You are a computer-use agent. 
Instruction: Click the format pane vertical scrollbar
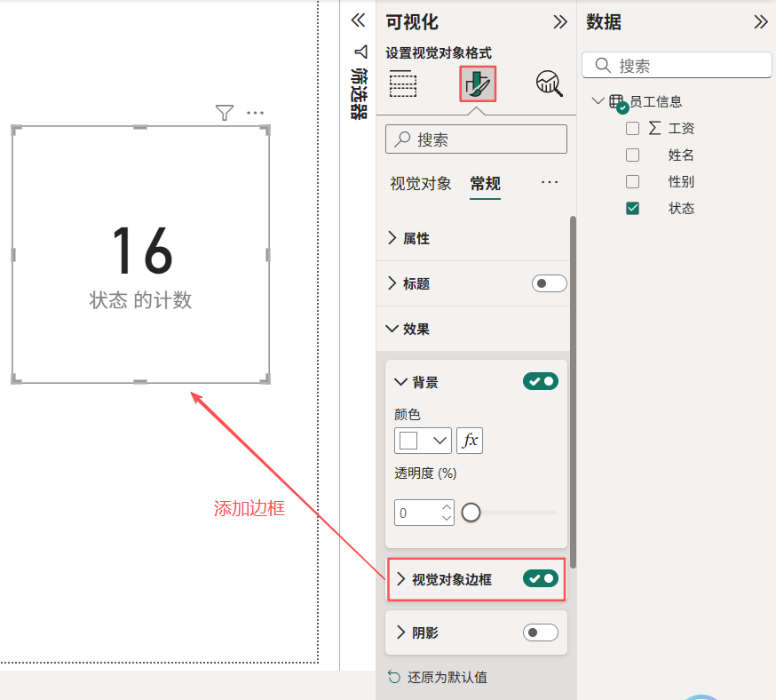pyautogui.click(x=573, y=392)
